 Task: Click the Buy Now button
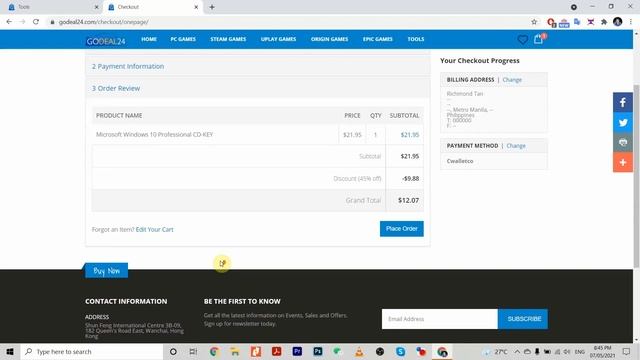[x=106, y=271]
